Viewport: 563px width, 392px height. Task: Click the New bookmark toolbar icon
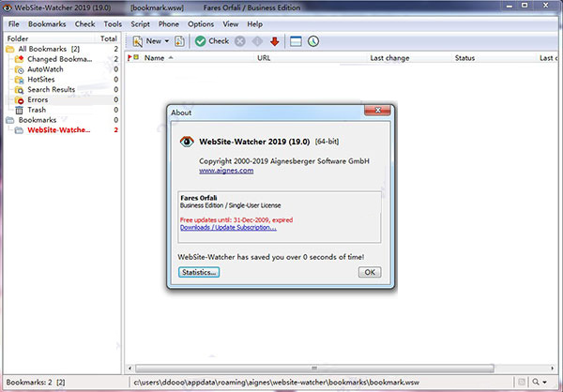(138, 41)
